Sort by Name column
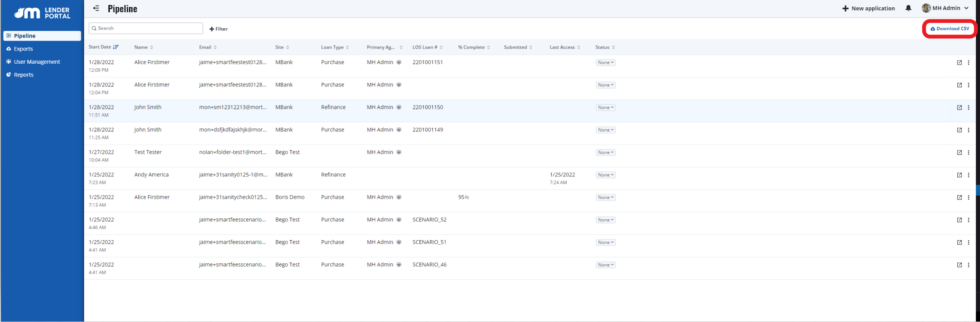The width and height of the screenshot is (980, 322). coord(144,47)
